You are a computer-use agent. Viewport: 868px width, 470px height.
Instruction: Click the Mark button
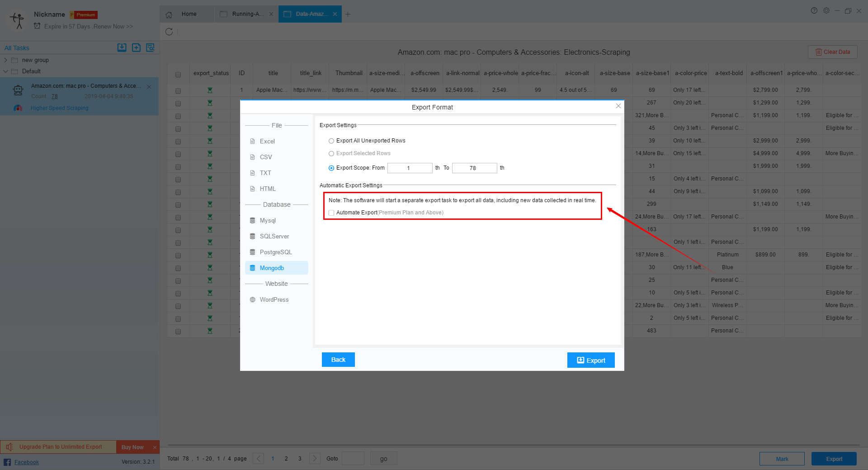(x=782, y=459)
